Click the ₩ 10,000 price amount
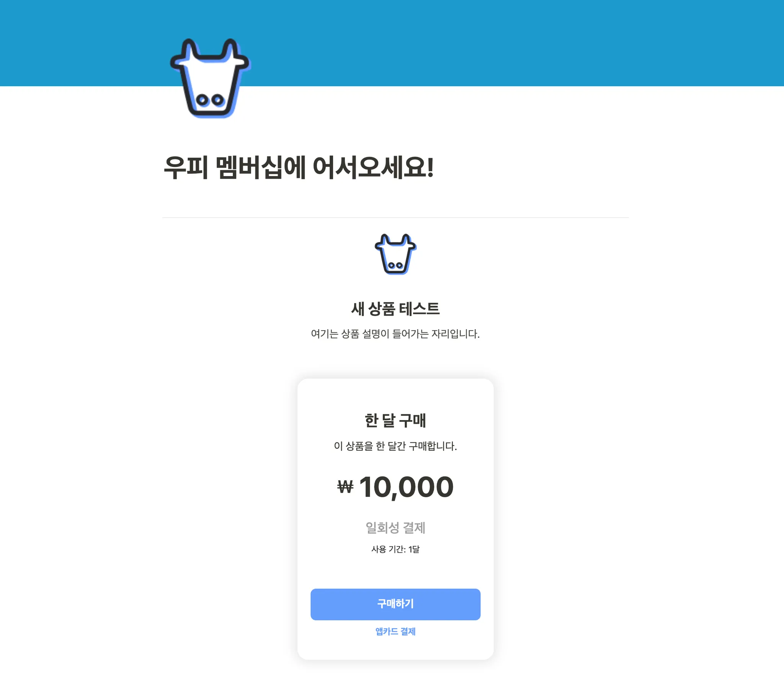 point(395,487)
